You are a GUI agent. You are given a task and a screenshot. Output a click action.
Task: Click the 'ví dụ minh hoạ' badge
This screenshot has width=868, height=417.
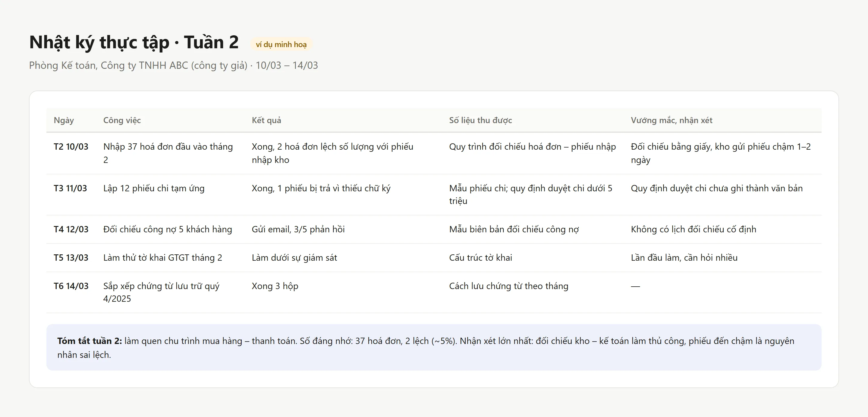coord(281,45)
